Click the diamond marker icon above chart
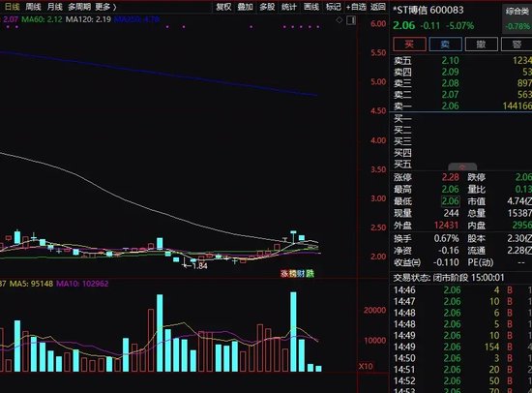This screenshot has height=393, width=532. tap(340, 20)
